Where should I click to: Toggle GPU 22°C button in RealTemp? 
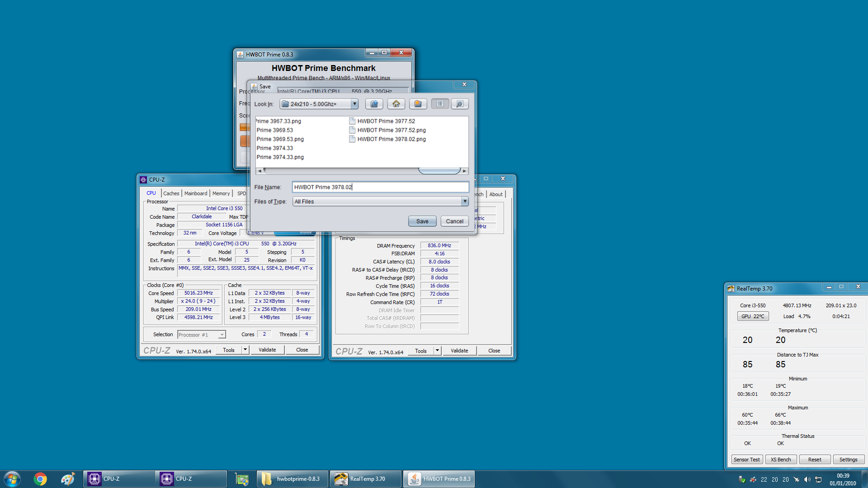(x=753, y=316)
